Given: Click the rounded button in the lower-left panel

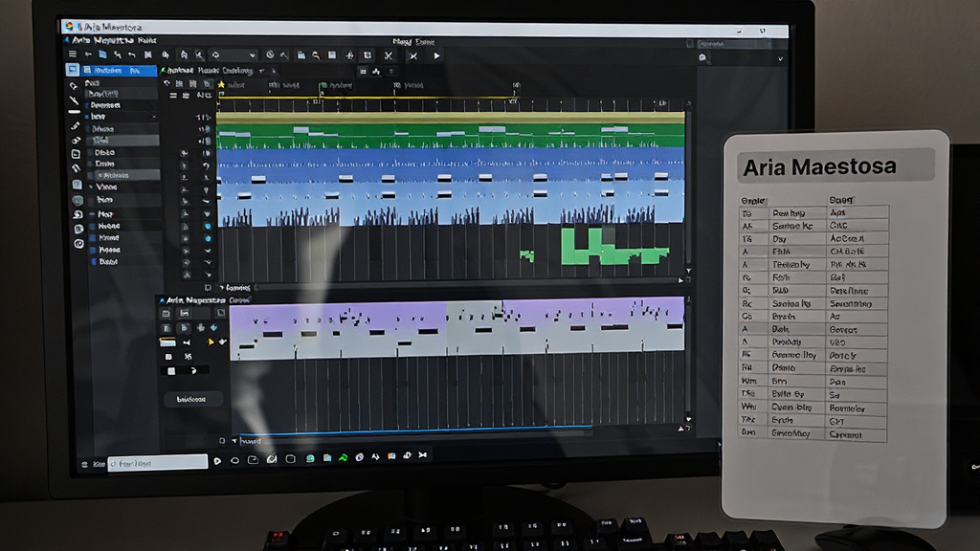Looking at the screenshot, I should click(191, 399).
